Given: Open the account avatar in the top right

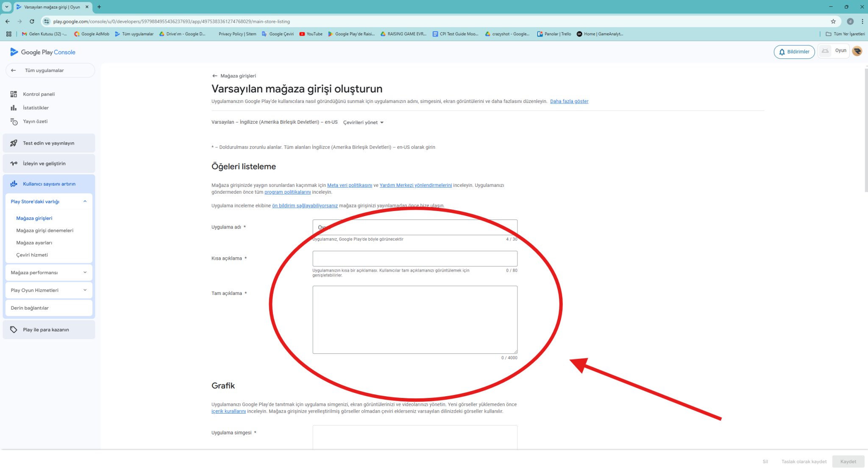Looking at the screenshot, I should pos(857,51).
